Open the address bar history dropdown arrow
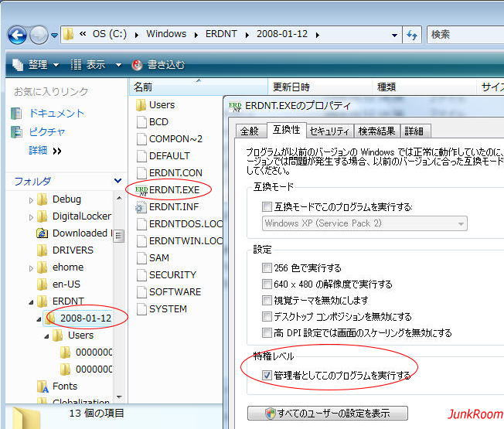 pyautogui.click(x=394, y=36)
